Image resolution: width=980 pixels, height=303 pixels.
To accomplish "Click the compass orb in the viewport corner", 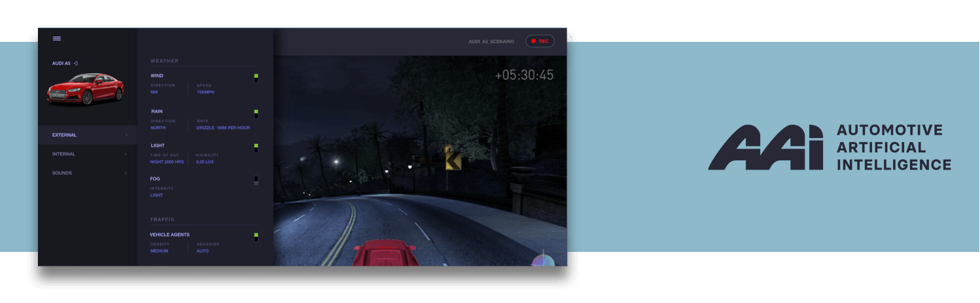I will tap(543, 259).
